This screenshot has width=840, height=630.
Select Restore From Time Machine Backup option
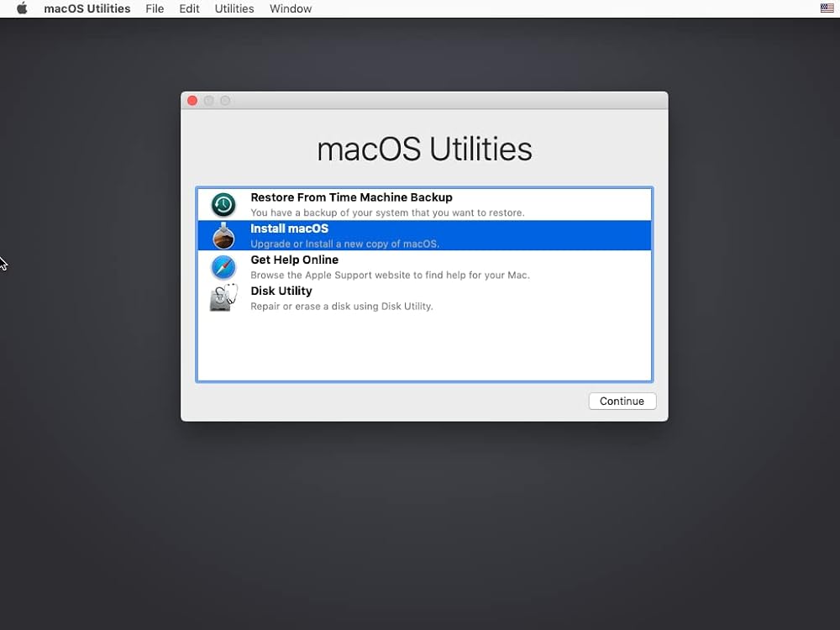pos(351,197)
